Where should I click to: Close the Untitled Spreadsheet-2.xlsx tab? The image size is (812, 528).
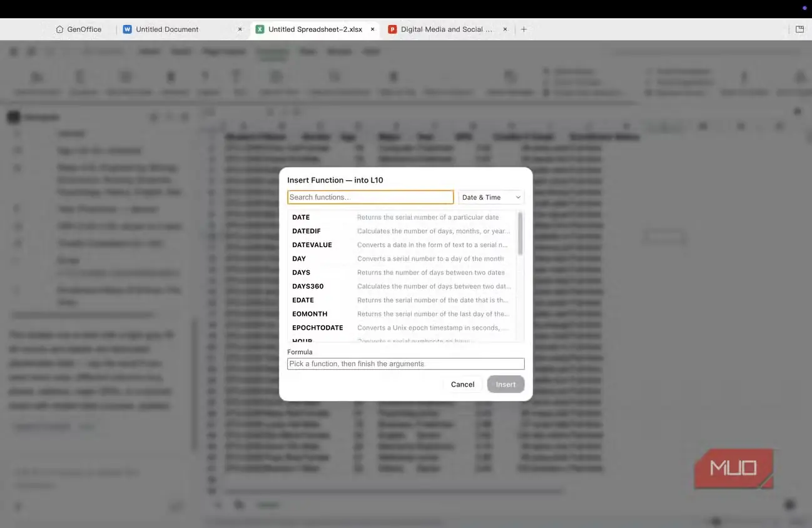click(x=372, y=29)
